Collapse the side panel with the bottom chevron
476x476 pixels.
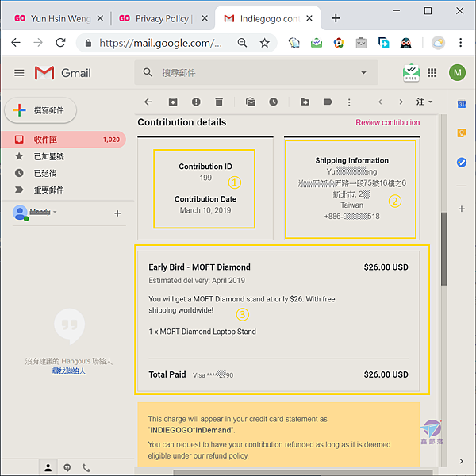coord(462,461)
